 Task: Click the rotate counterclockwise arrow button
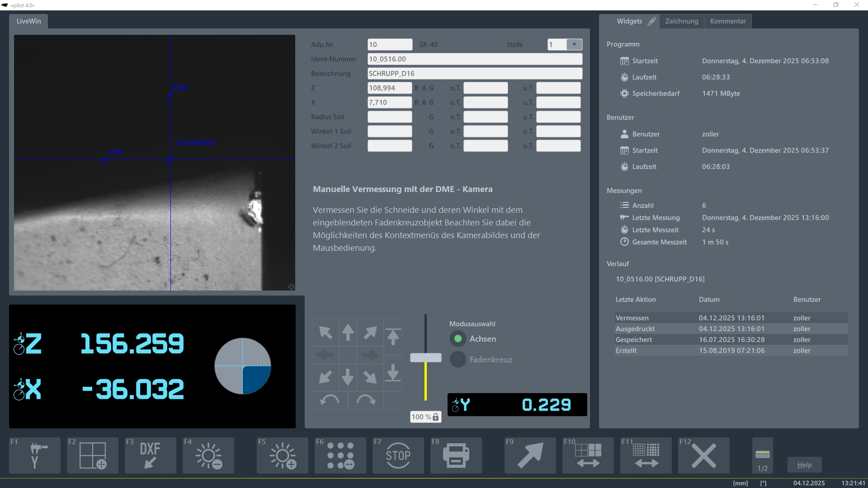330,400
